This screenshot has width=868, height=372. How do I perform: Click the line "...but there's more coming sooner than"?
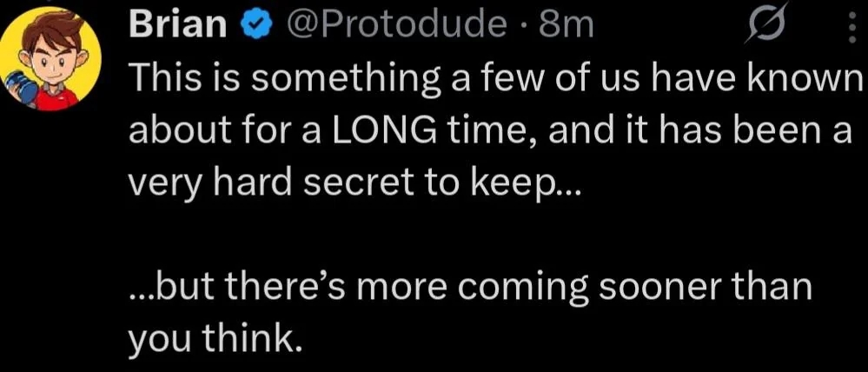[469, 286]
